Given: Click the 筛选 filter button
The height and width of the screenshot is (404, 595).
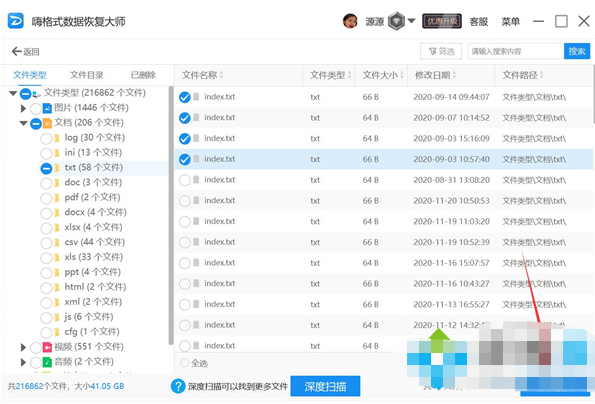Looking at the screenshot, I should tap(441, 51).
